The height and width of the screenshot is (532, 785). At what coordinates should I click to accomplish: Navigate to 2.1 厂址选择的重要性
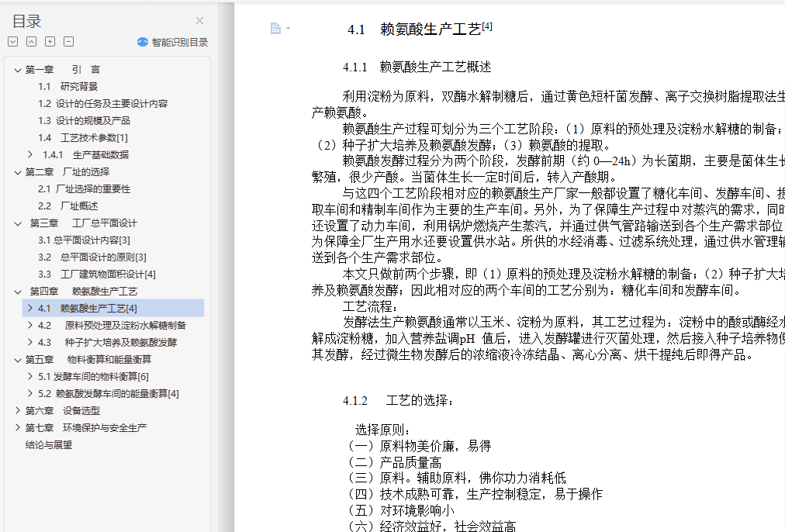tap(84, 189)
